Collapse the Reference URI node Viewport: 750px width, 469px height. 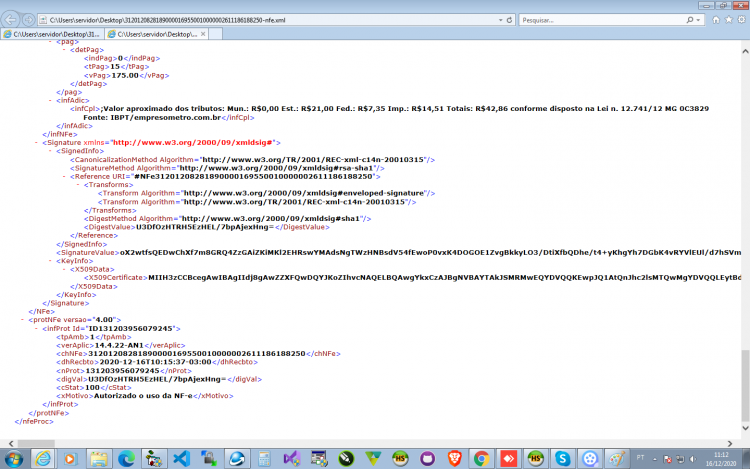click(x=64, y=176)
